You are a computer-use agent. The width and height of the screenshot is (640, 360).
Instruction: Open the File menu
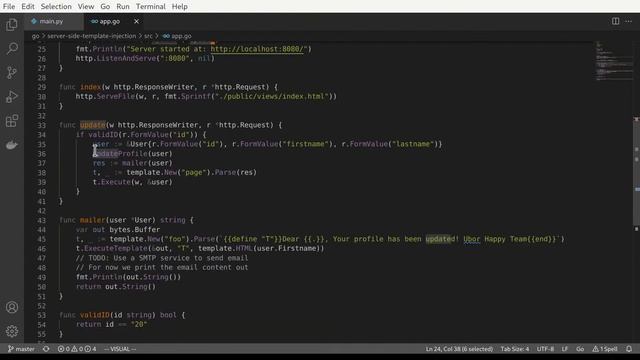9,7
